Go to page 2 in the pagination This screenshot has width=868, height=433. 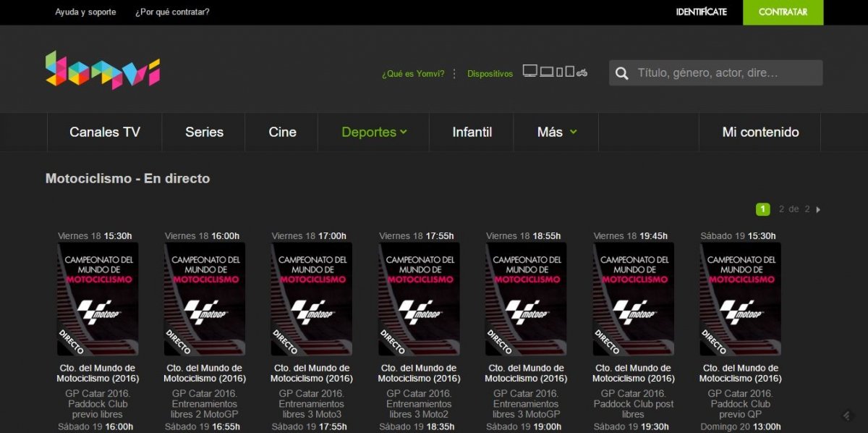point(781,209)
